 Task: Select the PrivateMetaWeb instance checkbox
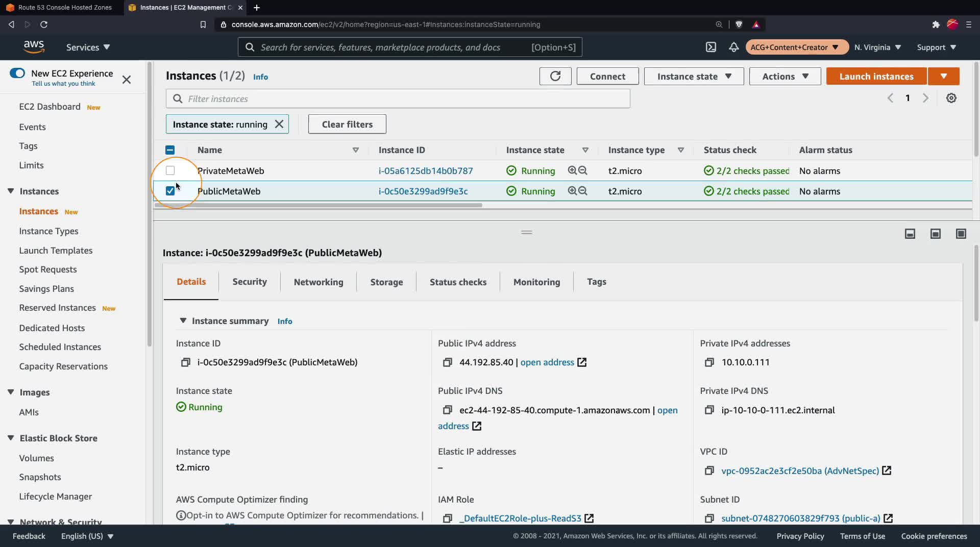(170, 170)
